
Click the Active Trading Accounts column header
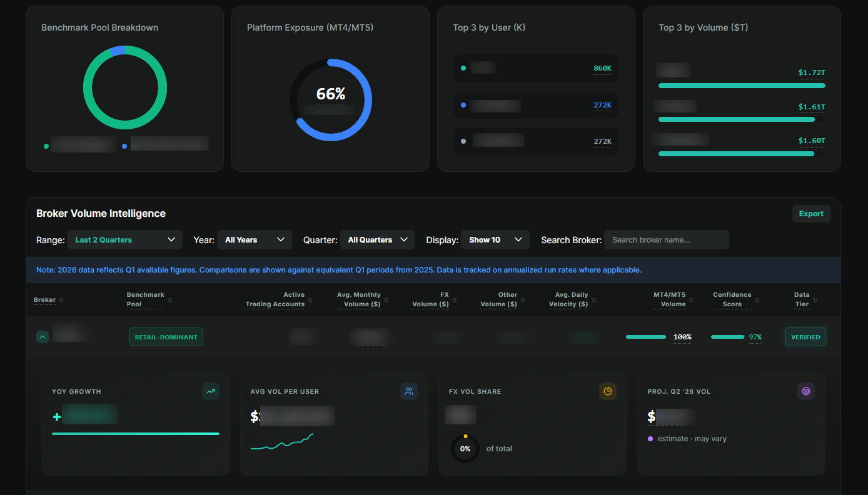point(275,299)
